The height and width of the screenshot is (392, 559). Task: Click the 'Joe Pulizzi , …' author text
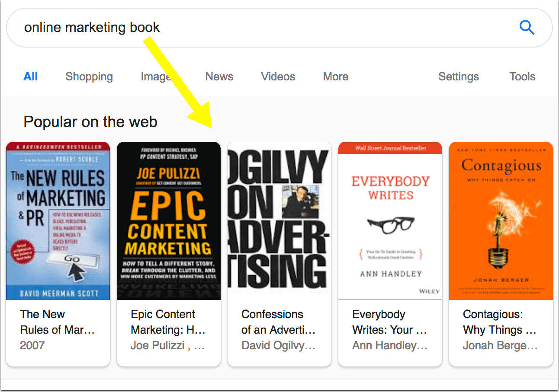pos(168,346)
